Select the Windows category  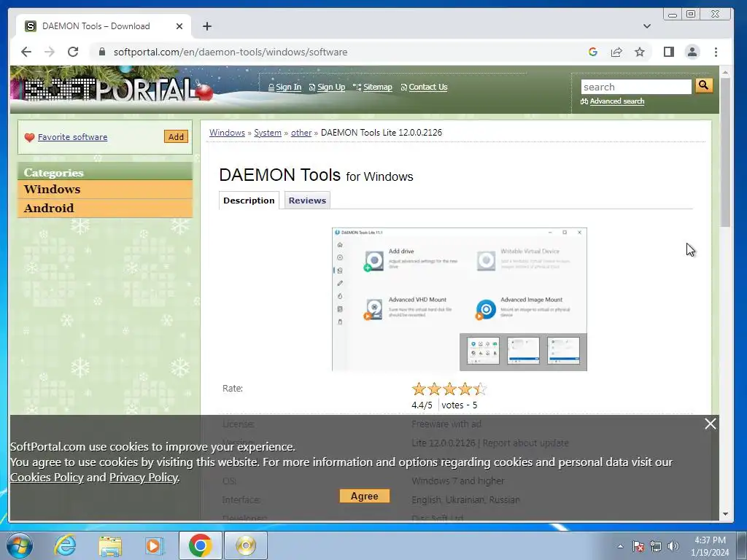(105, 189)
